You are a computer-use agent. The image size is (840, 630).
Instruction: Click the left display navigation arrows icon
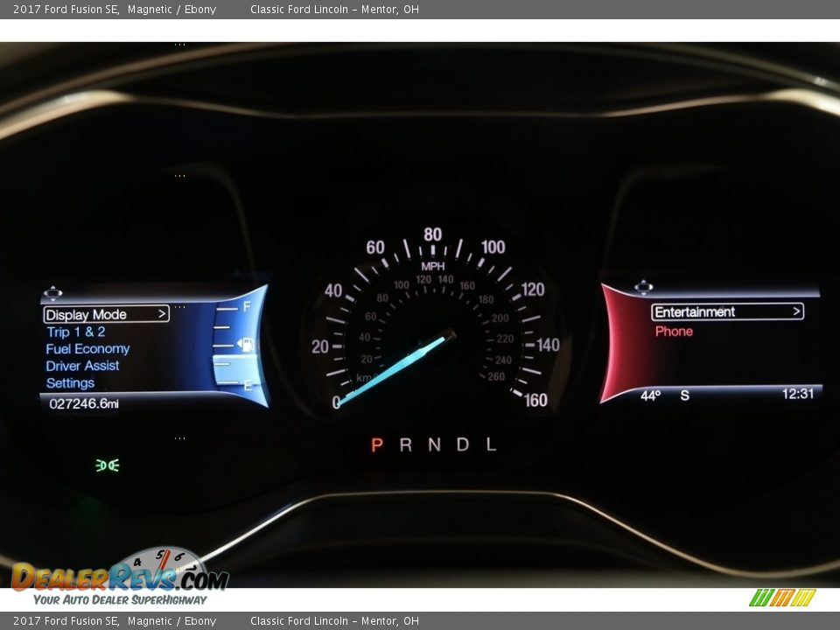point(53,293)
